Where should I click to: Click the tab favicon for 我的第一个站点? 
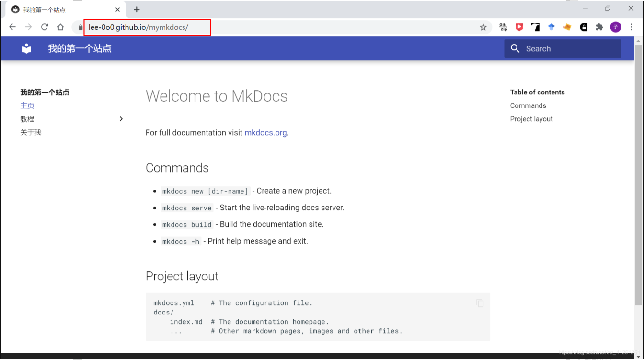pos(15,10)
